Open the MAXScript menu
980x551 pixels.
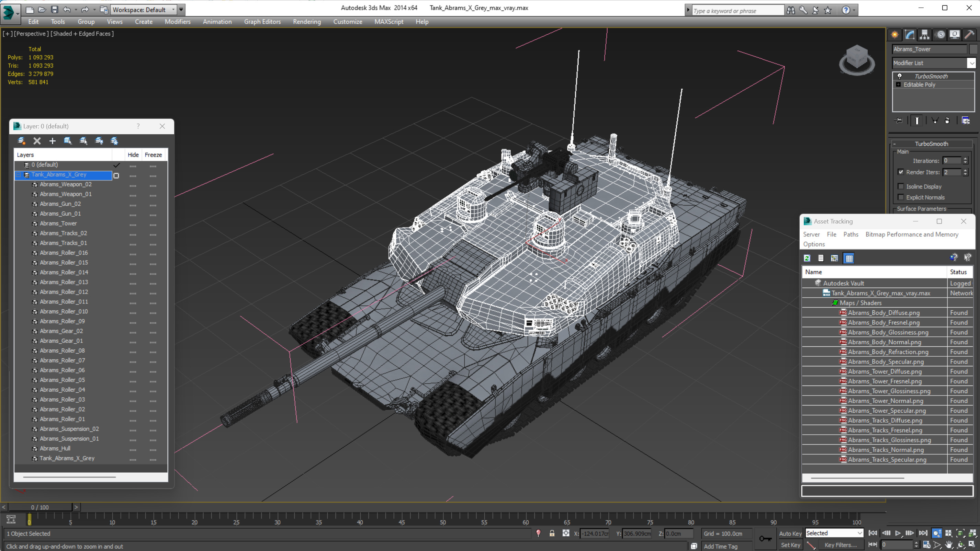(388, 22)
